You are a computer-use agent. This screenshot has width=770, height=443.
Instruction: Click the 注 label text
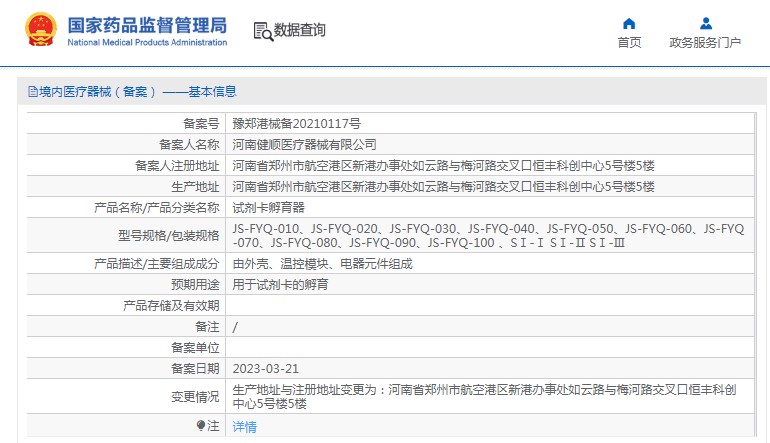[x=213, y=426]
